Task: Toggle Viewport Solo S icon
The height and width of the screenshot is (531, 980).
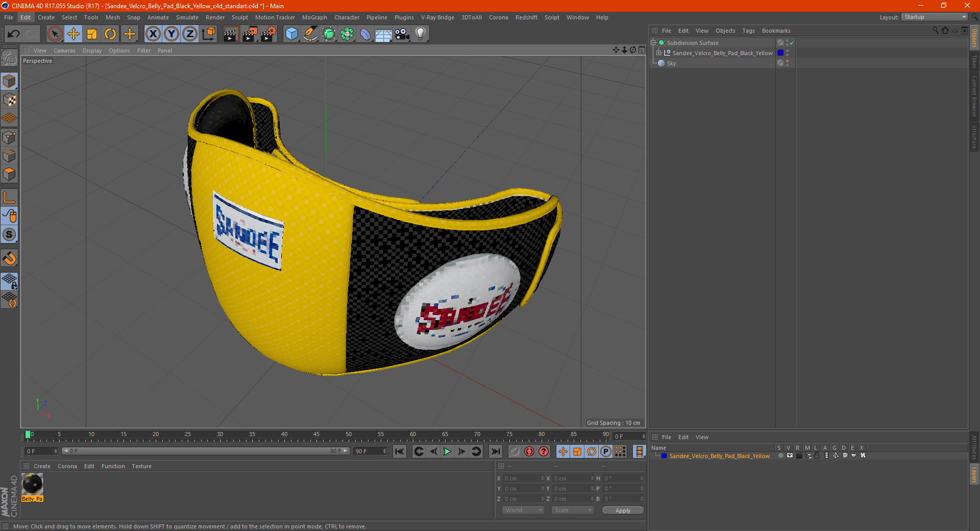Action: pos(9,234)
